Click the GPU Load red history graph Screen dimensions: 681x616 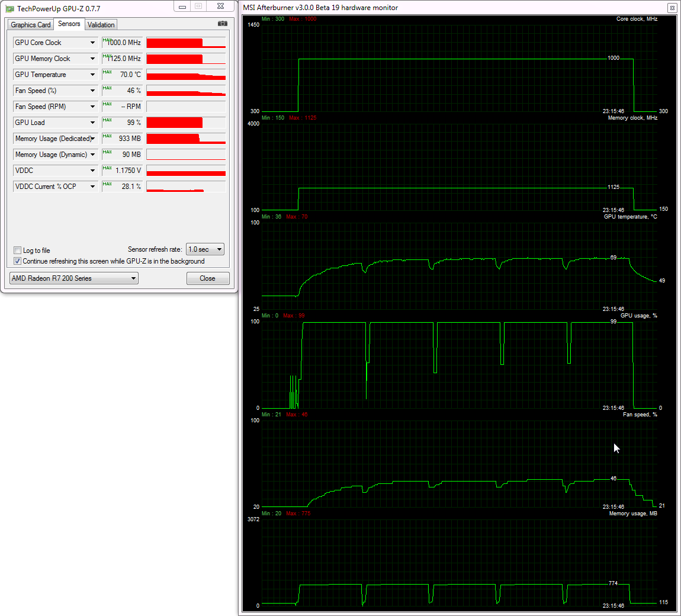(186, 123)
